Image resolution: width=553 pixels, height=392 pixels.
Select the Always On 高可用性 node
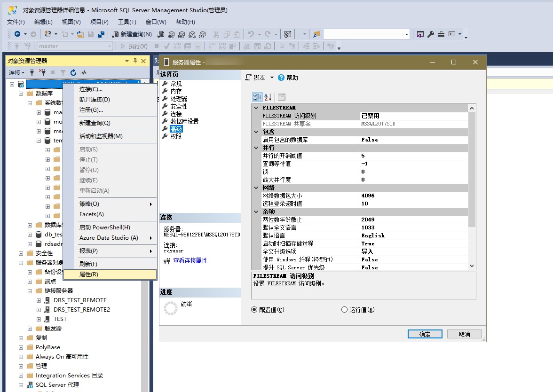pos(62,357)
